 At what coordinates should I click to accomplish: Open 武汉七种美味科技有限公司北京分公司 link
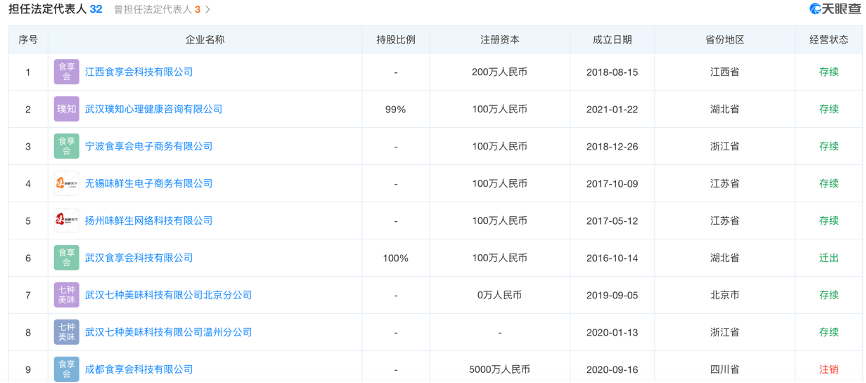click(x=168, y=295)
